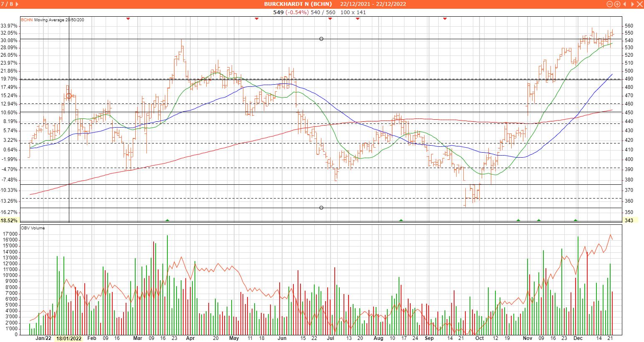This screenshot has width=644, height=342.
Task: Click the highlighted -18.52% percent axis label
Action: click(x=9, y=220)
